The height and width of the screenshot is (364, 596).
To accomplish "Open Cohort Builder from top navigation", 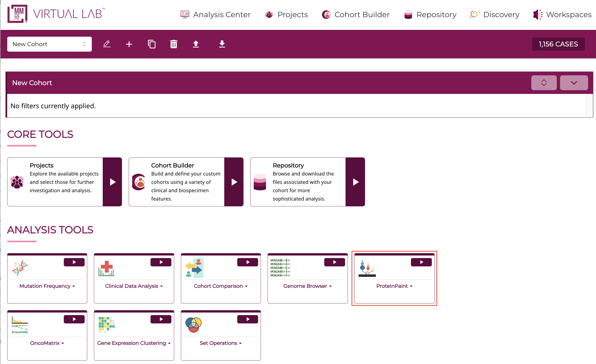I will (x=356, y=15).
